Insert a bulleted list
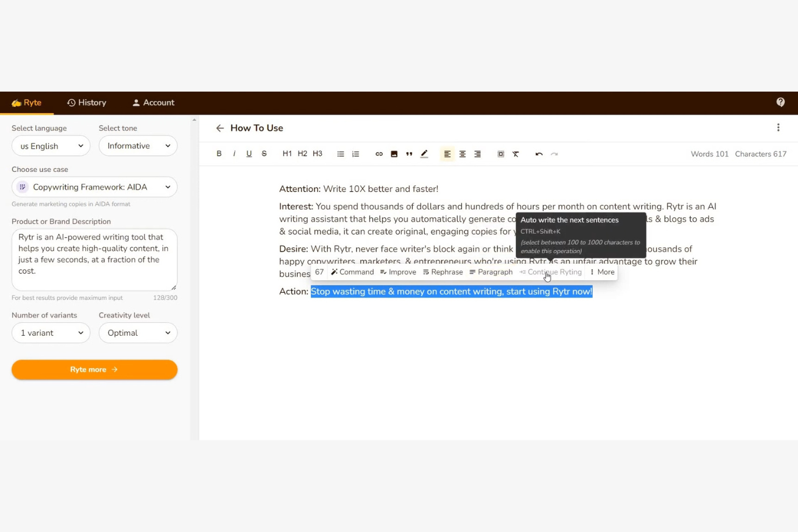This screenshot has width=798, height=532. pos(341,154)
